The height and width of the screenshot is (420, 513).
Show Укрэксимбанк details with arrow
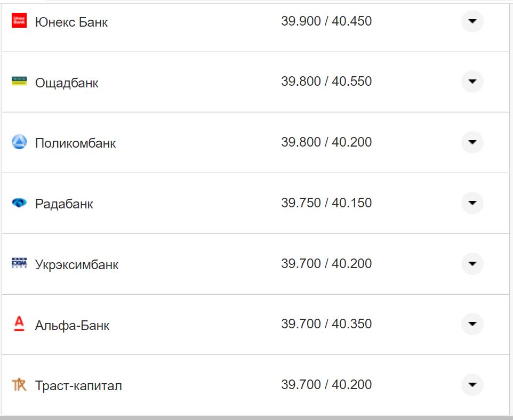click(x=472, y=264)
